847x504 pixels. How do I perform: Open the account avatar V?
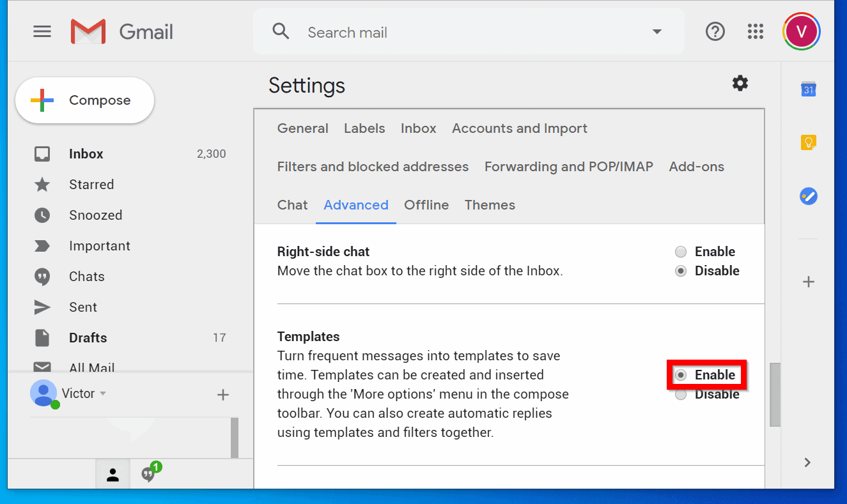click(801, 31)
